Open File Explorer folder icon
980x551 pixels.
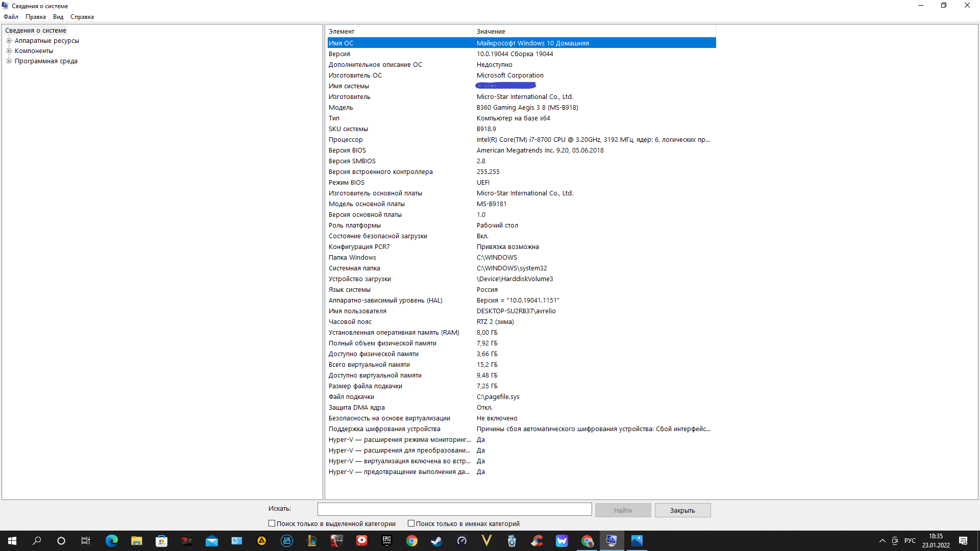[x=136, y=541]
